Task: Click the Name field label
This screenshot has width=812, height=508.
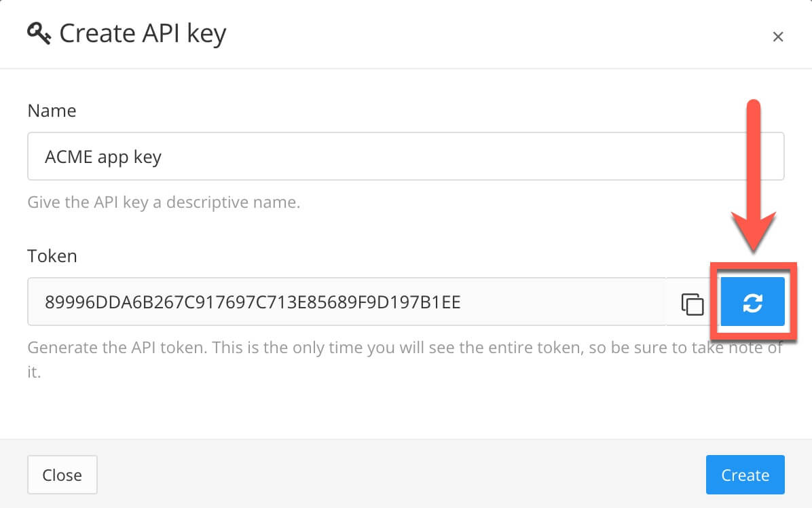Action: tap(52, 110)
